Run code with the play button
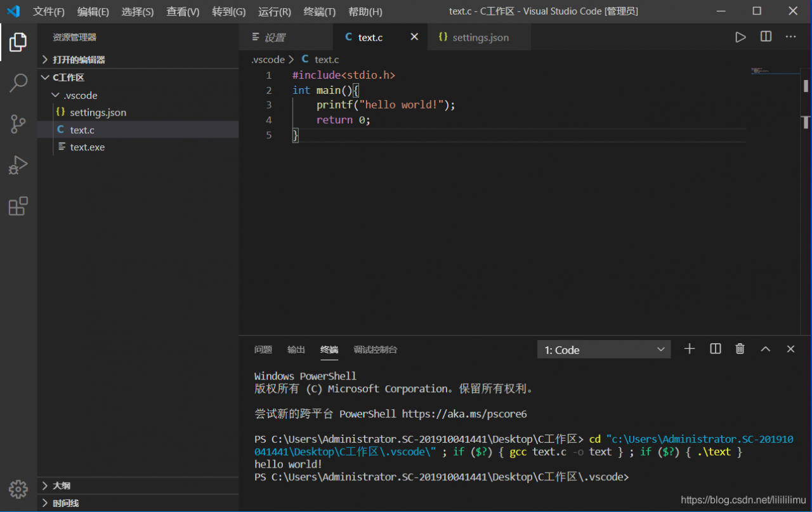This screenshot has width=812, height=512. click(740, 37)
